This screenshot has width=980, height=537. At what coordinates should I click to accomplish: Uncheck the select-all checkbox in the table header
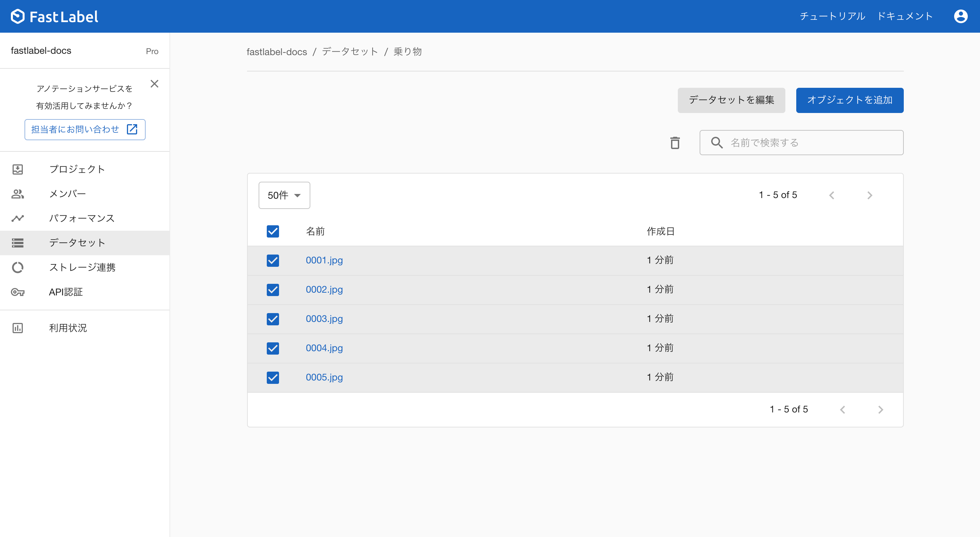273,231
